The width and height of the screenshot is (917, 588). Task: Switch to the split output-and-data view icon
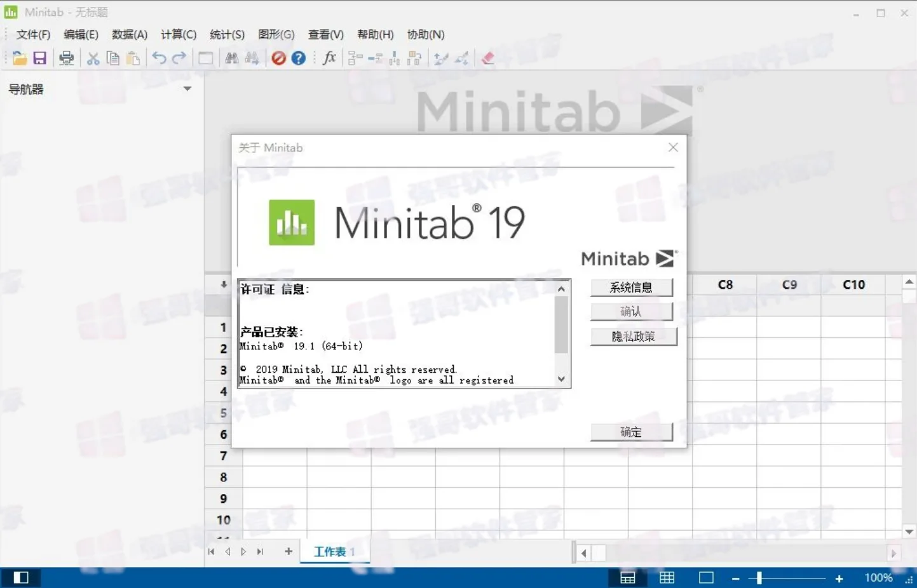[x=628, y=577]
